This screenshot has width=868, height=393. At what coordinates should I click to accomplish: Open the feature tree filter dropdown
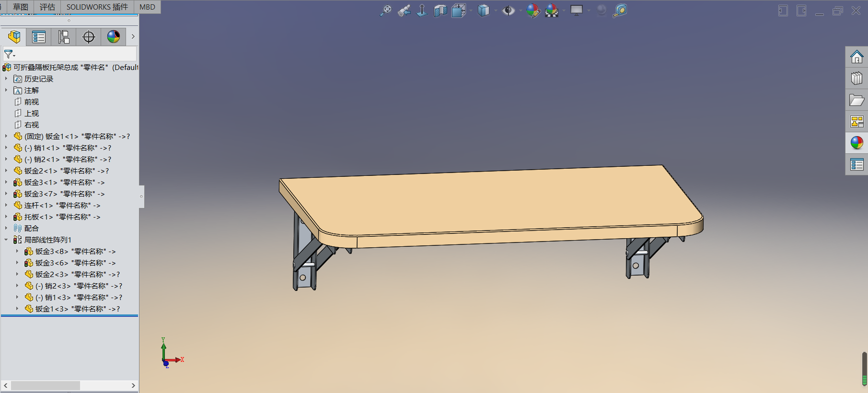point(10,54)
